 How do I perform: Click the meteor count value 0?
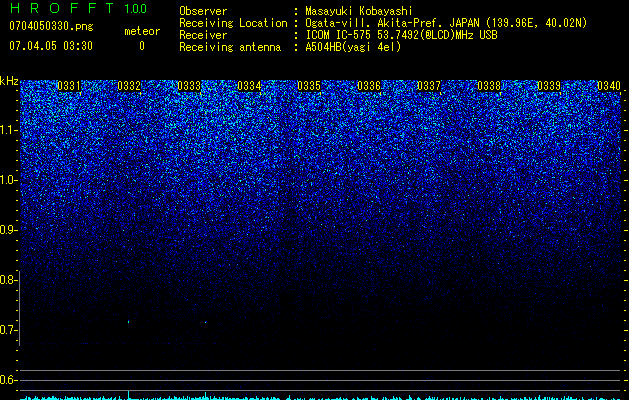coord(142,46)
